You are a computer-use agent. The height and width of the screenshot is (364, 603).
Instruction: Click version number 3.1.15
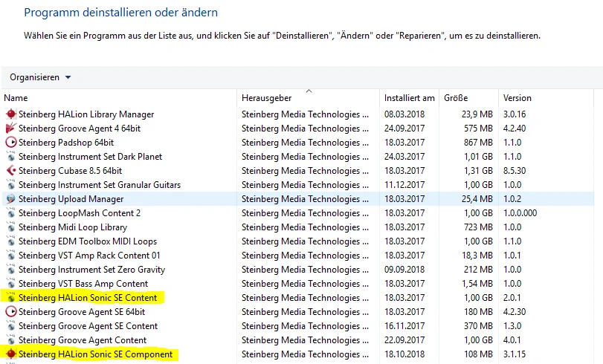515,354
